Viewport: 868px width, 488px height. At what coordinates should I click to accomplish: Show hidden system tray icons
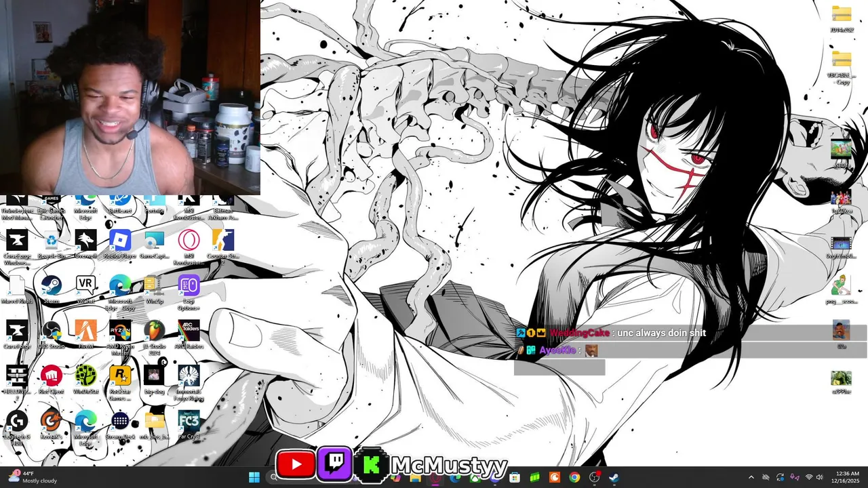click(x=751, y=477)
